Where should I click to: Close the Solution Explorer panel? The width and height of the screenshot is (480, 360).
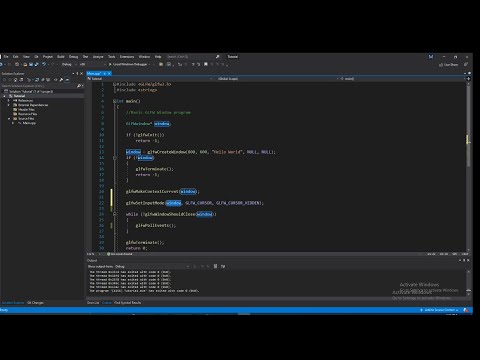point(82,74)
